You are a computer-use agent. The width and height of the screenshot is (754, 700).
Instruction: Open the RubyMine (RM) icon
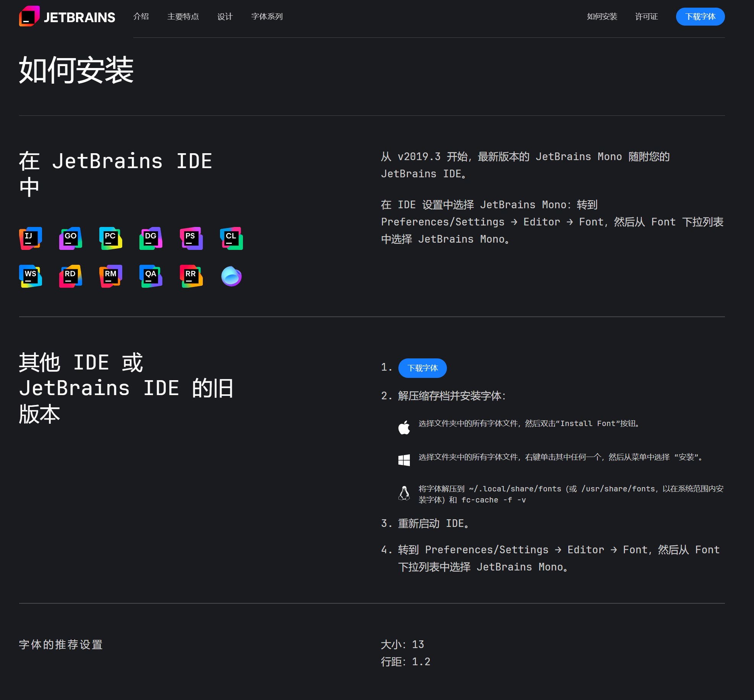click(111, 276)
